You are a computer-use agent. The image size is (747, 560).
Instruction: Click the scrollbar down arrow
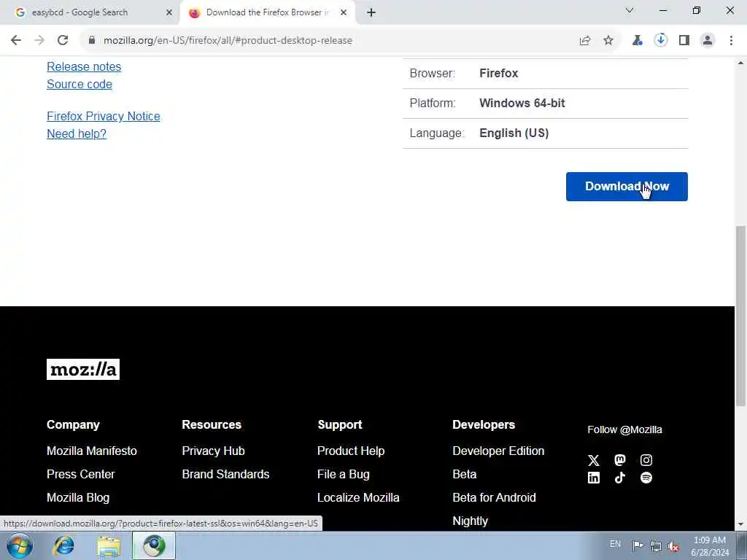coord(741,525)
